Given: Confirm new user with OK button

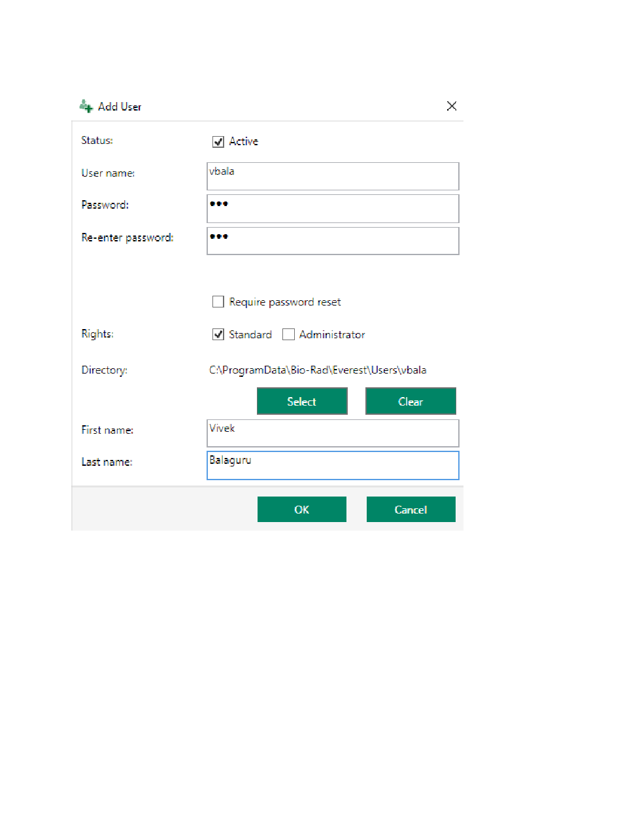Looking at the screenshot, I should [302, 510].
